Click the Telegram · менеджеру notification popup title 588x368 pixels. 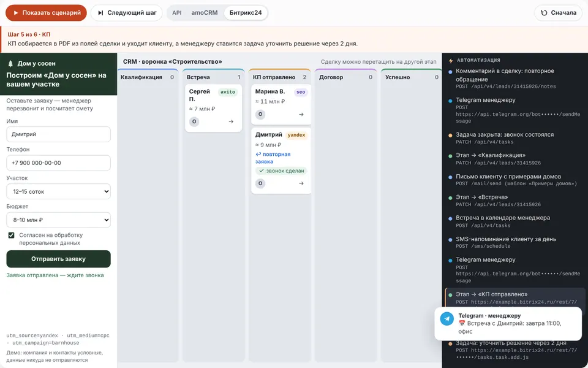pos(489,316)
